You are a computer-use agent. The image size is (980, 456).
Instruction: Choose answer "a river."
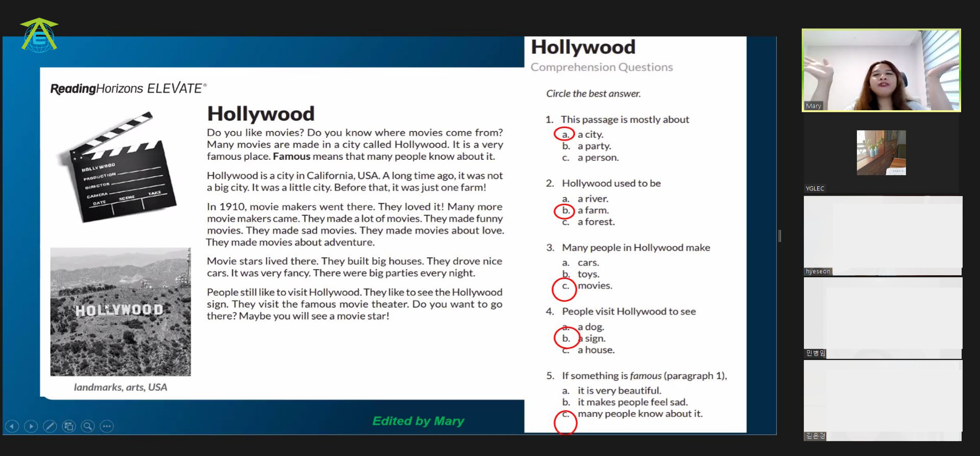click(593, 199)
